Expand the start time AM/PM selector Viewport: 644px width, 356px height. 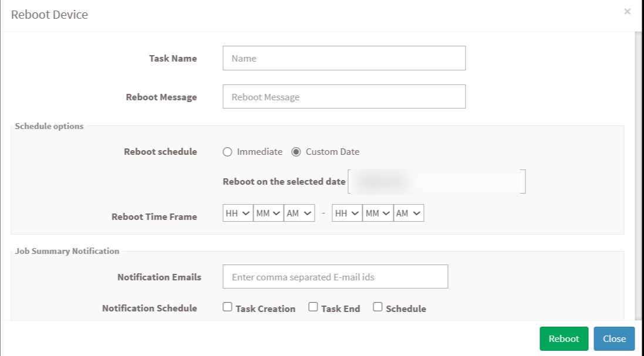(x=299, y=213)
